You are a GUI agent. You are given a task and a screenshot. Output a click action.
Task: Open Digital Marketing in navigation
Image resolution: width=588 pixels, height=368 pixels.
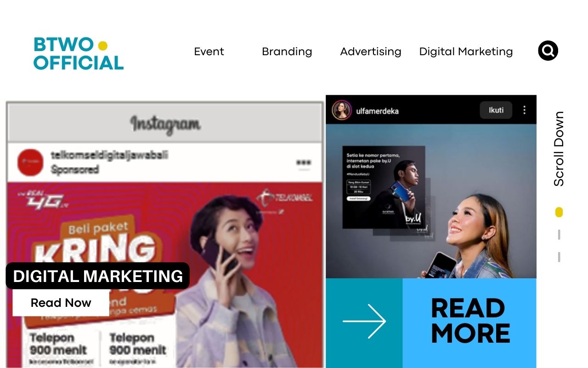point(466,52)
